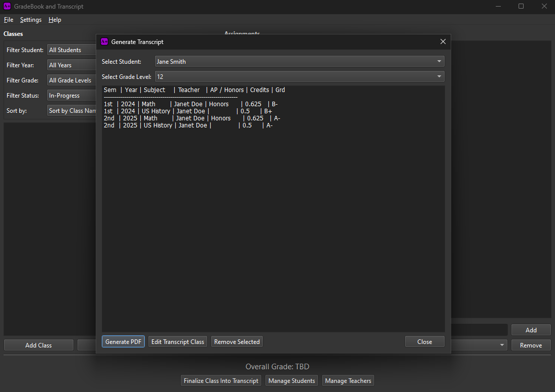Viewport: 555px width, 392px height.
Task: Open the Help menu
Action: tap(55, 20)
